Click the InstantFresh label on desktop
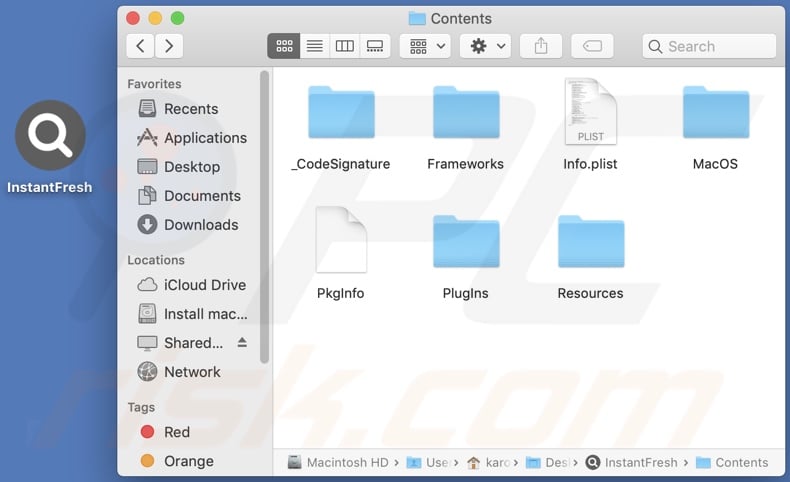The image size is (790, 482). (49, 187)
